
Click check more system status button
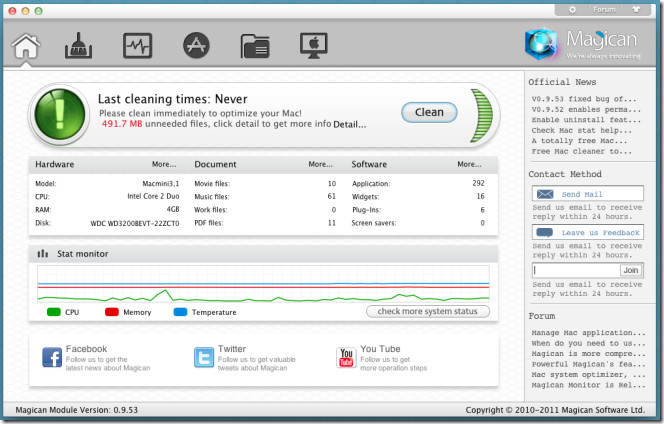427,312
